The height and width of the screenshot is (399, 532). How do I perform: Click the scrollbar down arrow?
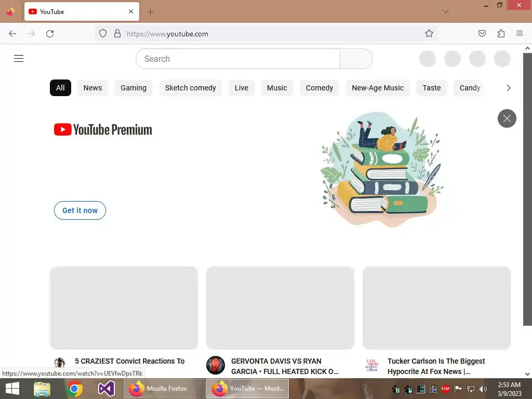[527, 374]
